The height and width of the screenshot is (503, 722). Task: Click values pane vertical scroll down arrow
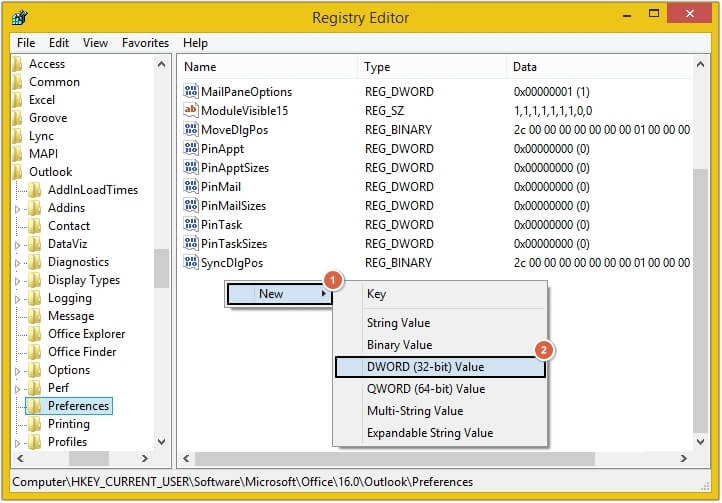tap(700, 441)
